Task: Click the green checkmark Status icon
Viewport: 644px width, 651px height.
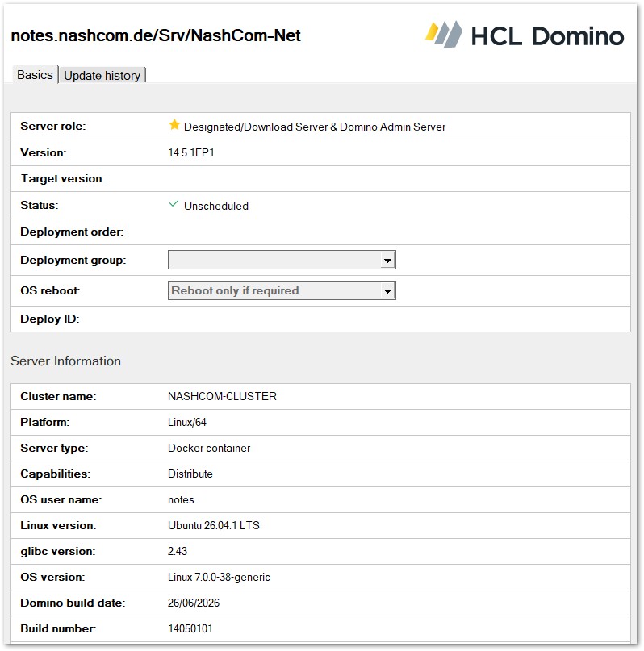Action: [x=174, y=204]
